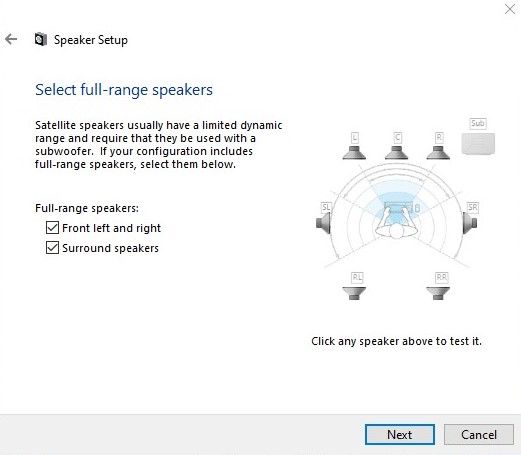Screen dimensions: 521x455
Task: Go back using the back arrow
Action: 11,39
